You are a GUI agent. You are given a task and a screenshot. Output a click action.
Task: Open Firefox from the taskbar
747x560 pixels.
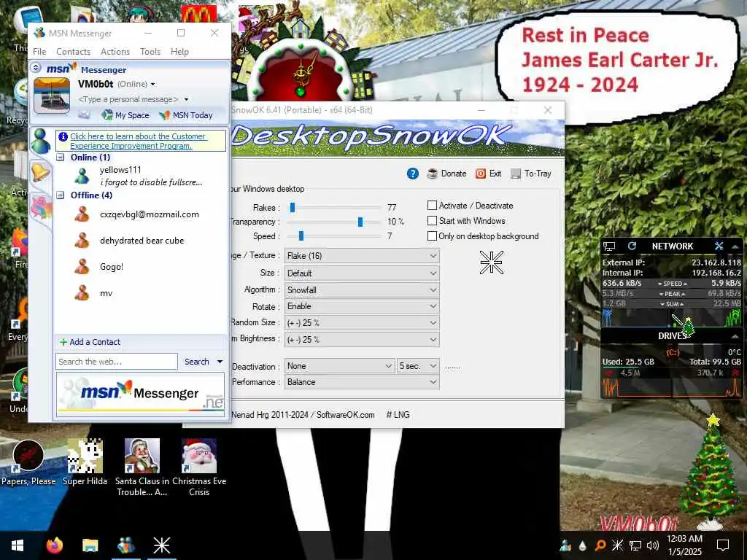pos(54,545)
